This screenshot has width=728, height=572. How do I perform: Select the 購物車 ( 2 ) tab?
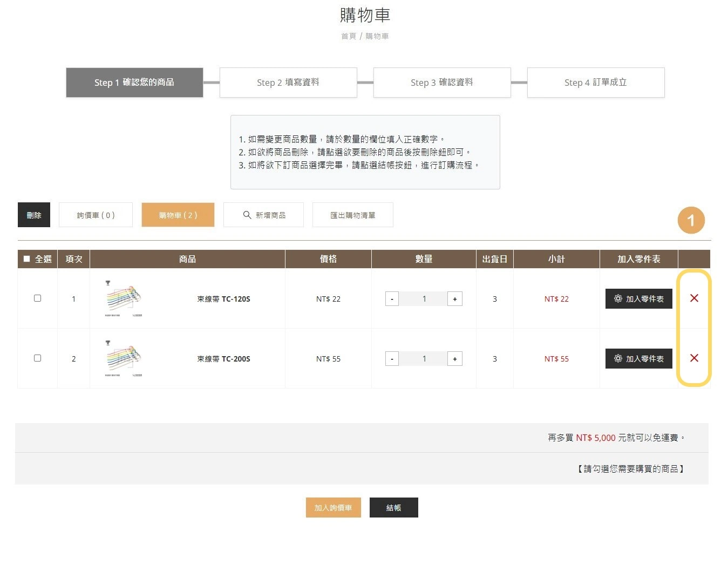[x=178, y=214]
